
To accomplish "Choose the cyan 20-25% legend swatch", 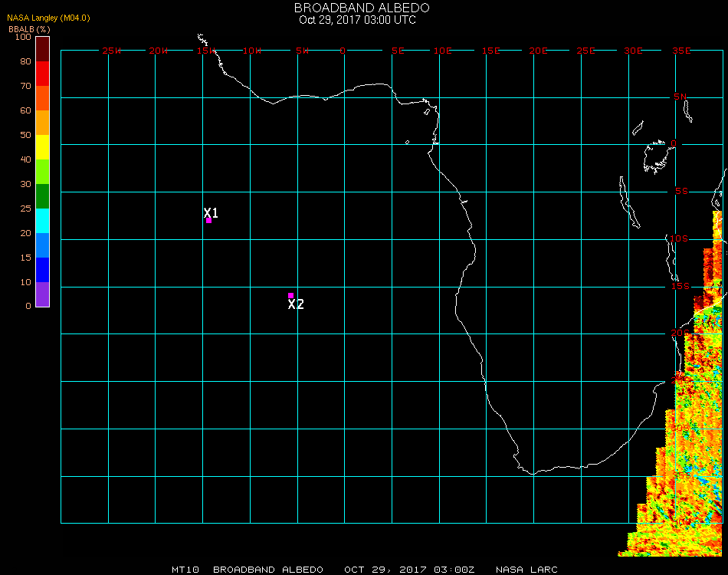I will (x=42, y=221).
